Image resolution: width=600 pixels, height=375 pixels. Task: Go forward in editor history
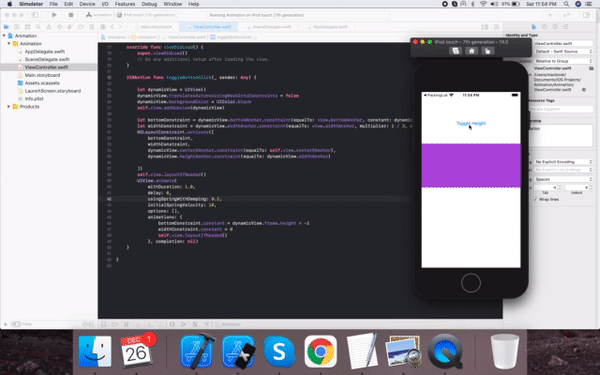tap(120, 27)
